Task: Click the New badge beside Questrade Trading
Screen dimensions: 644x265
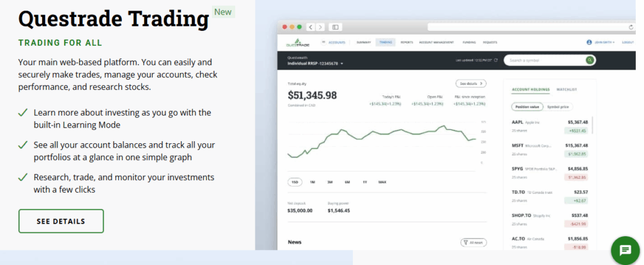Action: (x=223, y=12)
